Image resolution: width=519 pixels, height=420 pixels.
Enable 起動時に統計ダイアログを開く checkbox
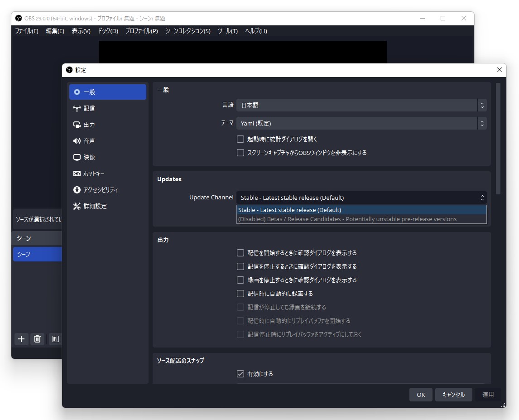240,139
